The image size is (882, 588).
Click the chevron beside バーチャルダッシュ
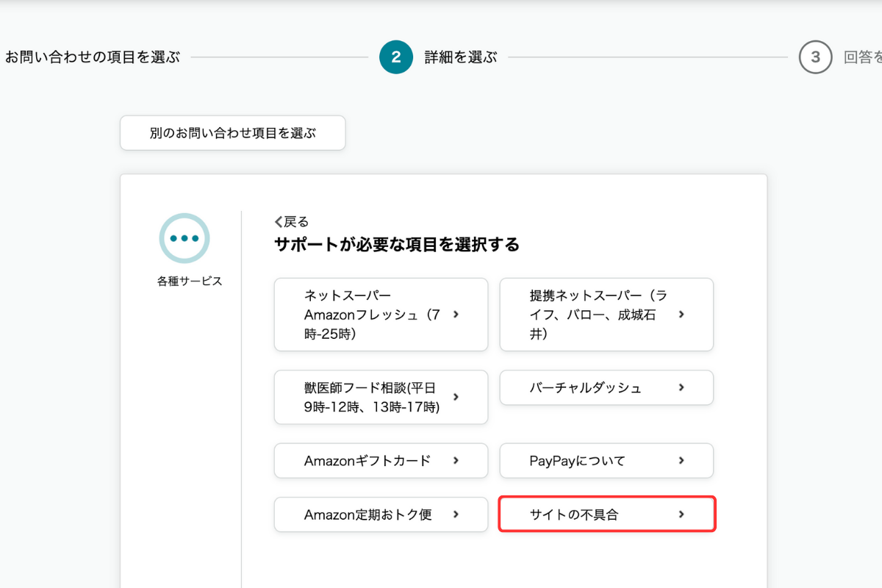click(681, 387)
